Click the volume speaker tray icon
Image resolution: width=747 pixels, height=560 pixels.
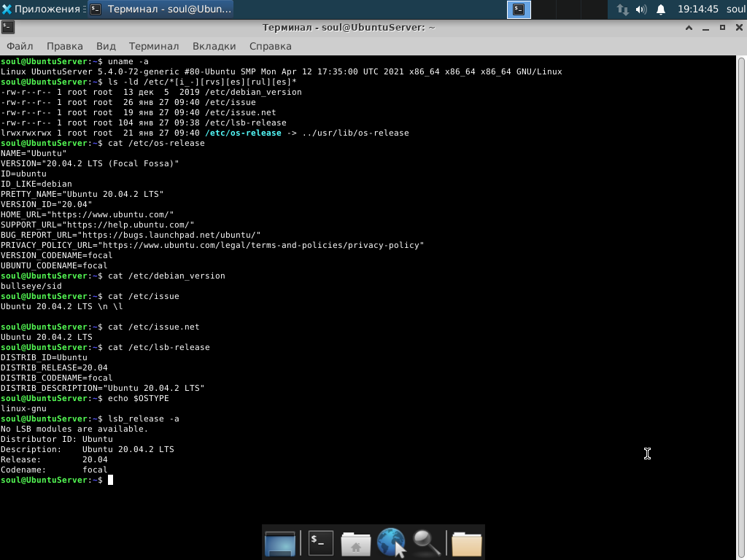[x=641, y=9]
